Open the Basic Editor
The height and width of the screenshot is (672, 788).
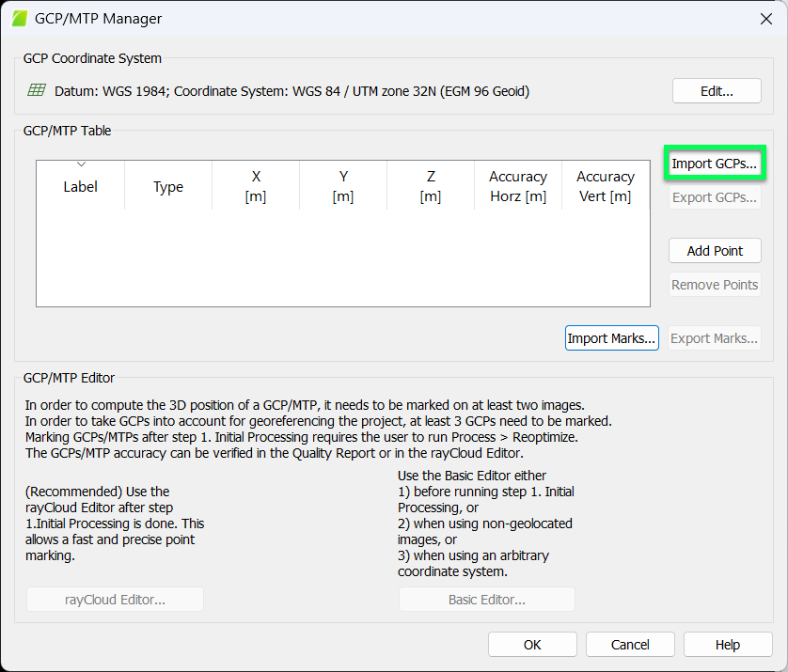pyautogui.click(x=486, y=599)
